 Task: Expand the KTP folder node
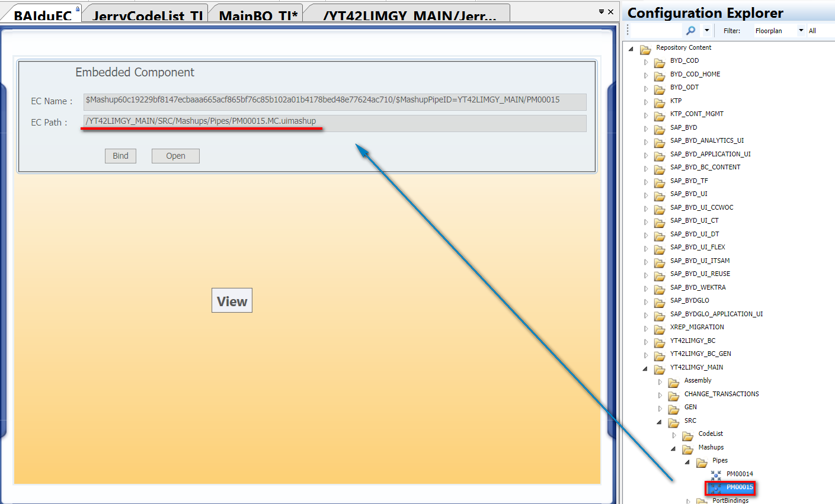pos(646,102)
